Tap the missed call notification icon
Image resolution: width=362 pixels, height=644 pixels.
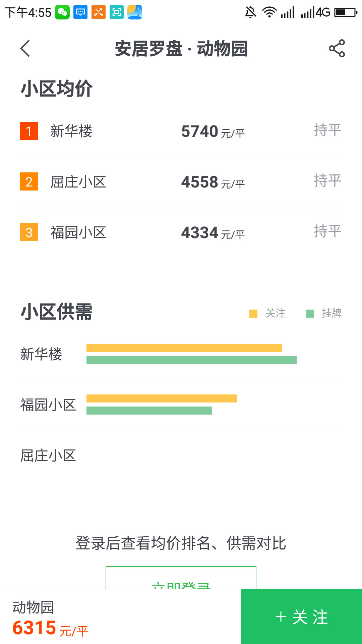point(99,12)
